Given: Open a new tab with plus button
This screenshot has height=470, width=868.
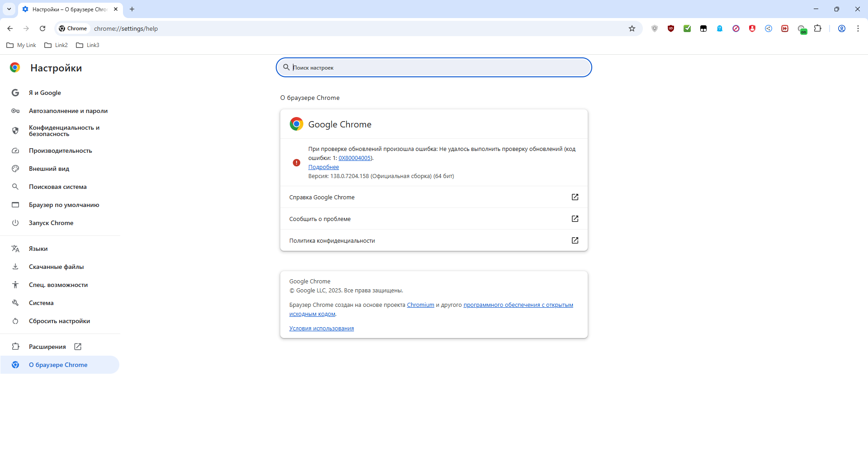Looking at the screenshot, I should tap(132, 9).
